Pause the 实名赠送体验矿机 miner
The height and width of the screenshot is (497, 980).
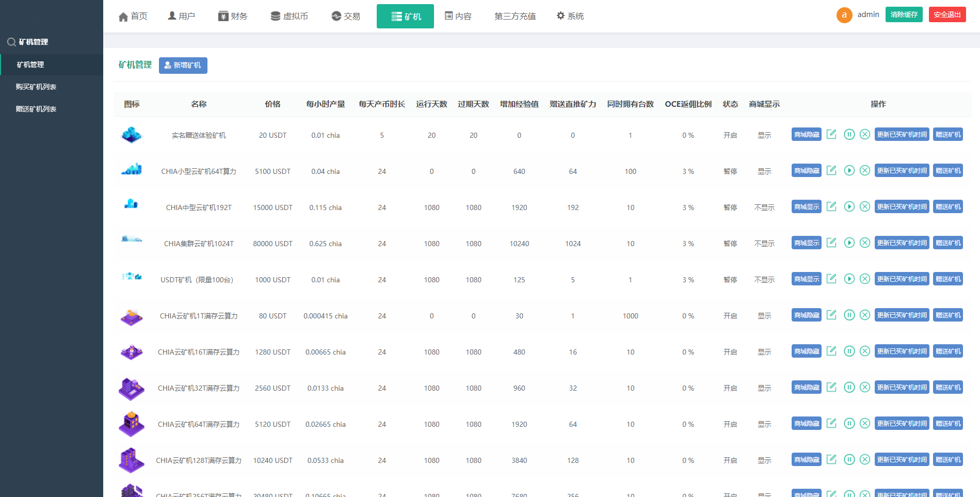coord(849,134)
